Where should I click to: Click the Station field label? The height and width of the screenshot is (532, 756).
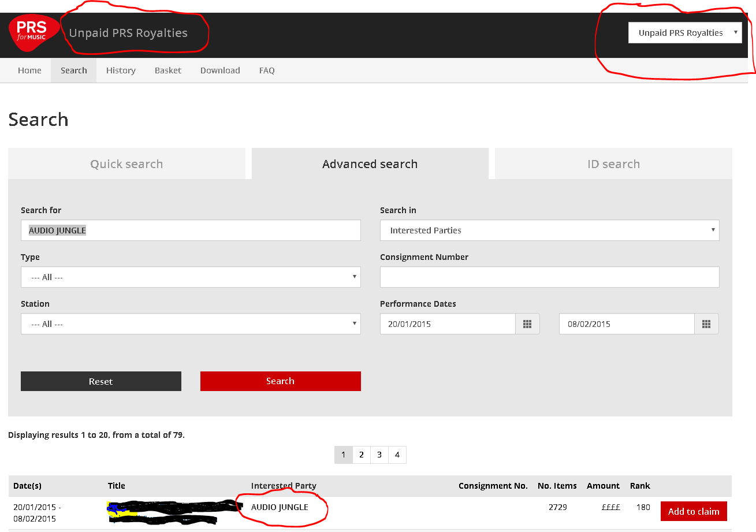point(35,304)
